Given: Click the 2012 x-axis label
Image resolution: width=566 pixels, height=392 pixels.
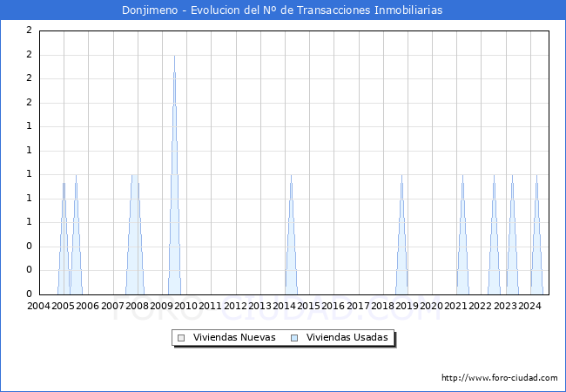Looking at the screenshot, I should click(x=235, y=306).
